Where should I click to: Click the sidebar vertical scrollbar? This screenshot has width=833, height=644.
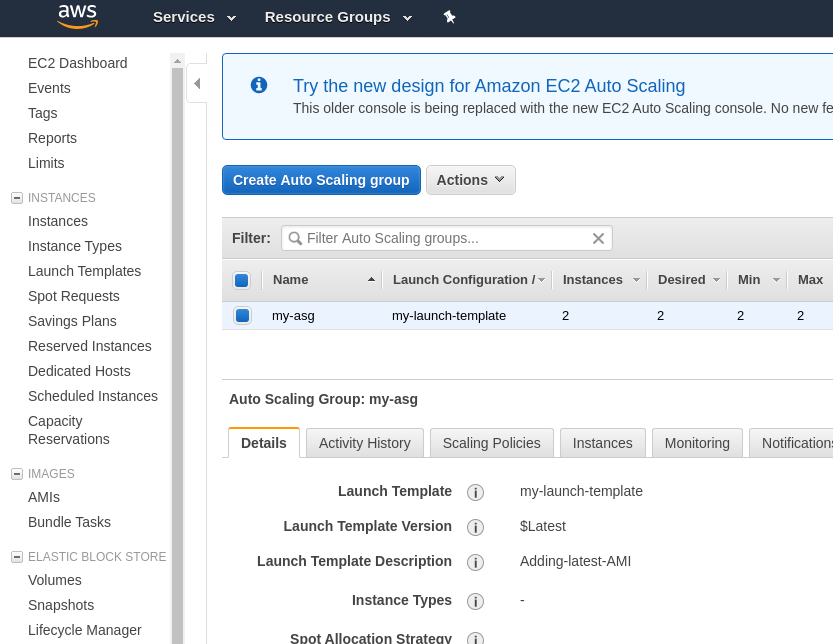click(177, 355)
